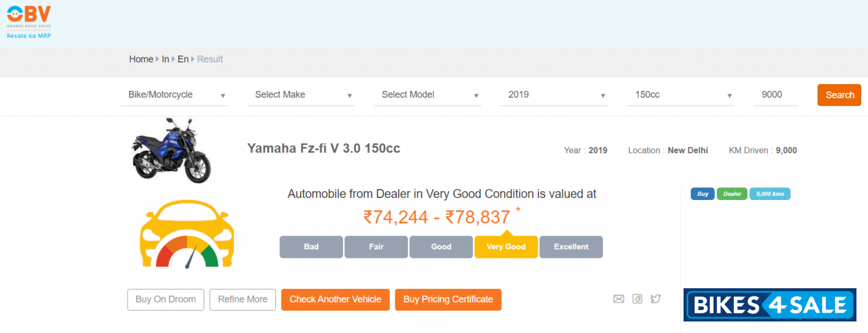Click the kilometers input field showing 9000
This screenshot has width=868, height=333.
pos(776,95)
